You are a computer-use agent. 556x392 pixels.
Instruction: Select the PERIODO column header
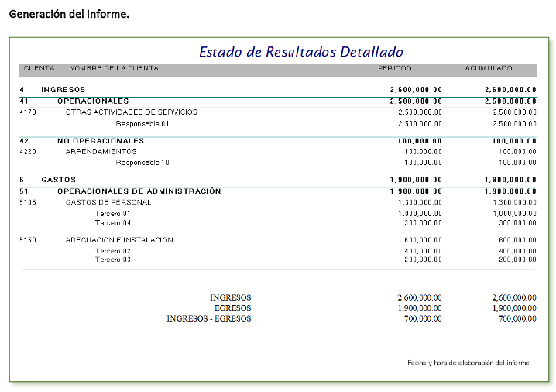click(395, 68)
